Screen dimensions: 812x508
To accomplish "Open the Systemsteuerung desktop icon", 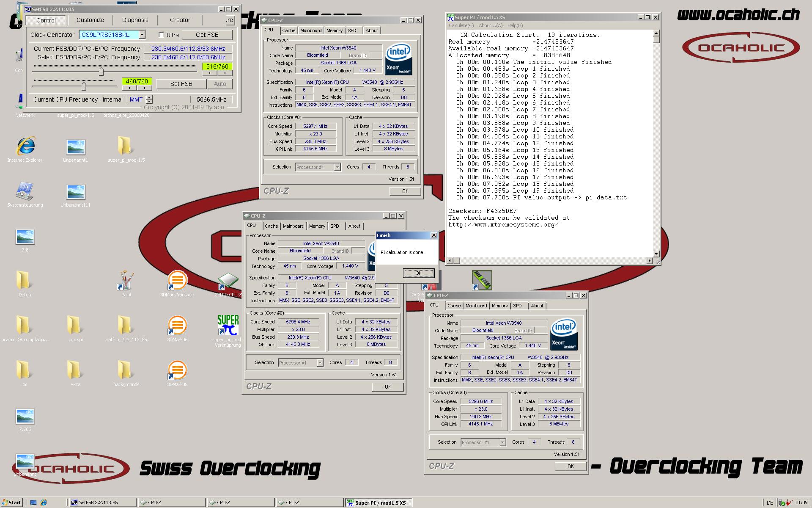I will [25, 191].
